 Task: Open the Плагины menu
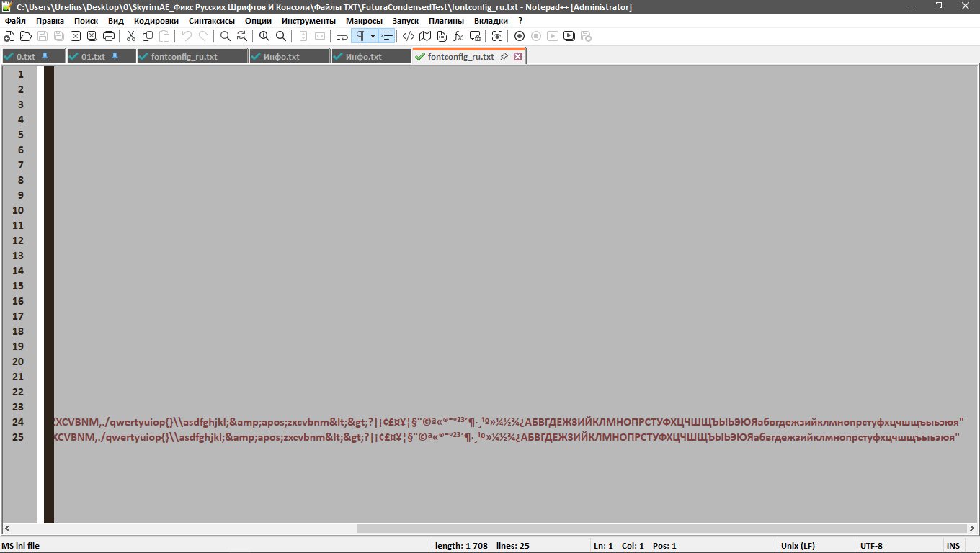(x=446, y=21)
